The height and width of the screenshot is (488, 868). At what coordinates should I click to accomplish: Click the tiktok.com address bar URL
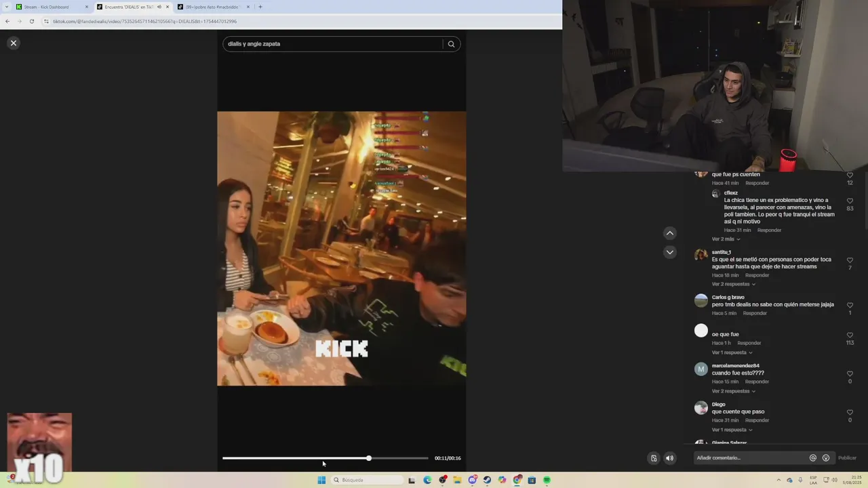point(144,21)
